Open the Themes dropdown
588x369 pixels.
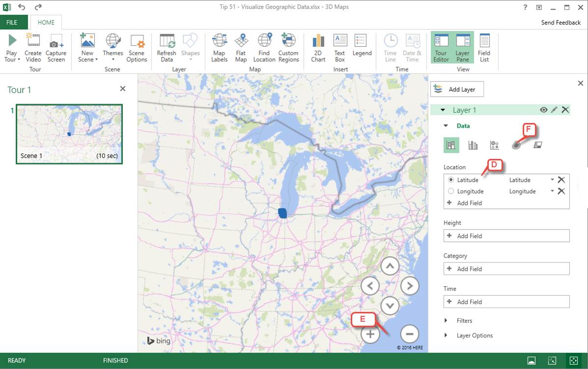(113, 48)
